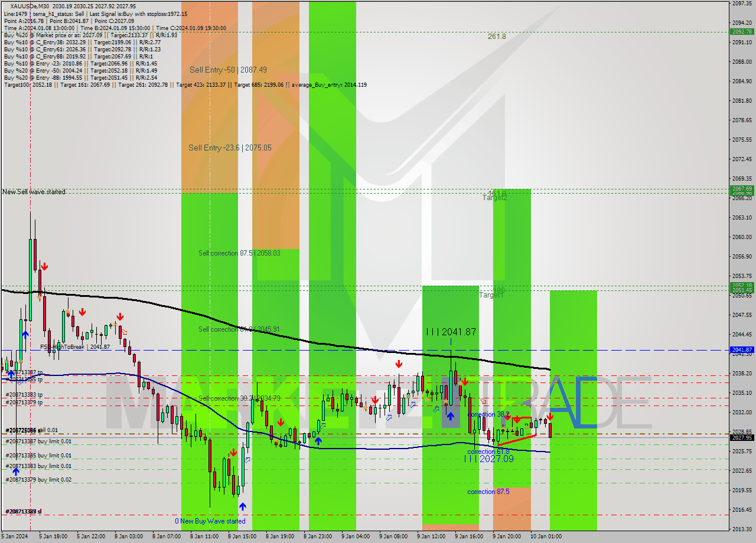This screenshot has height=543, width=756.
Task: Click the 'I I I 2041.87' peak label
Action: (x=451, y=332)
